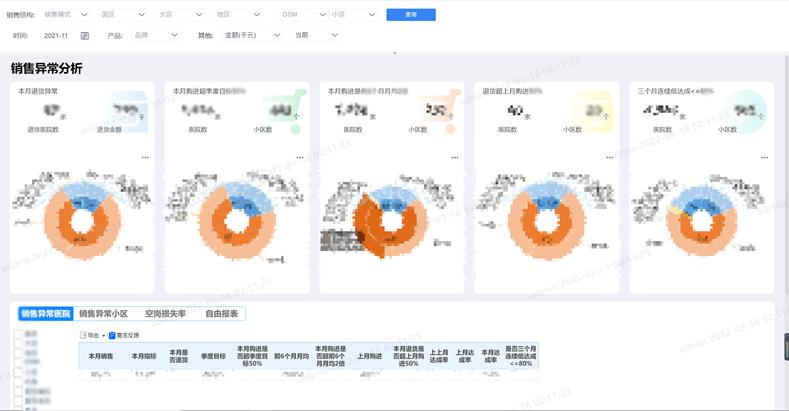
Task: Click the 上月达成率 column header
Action: point(464,356)
